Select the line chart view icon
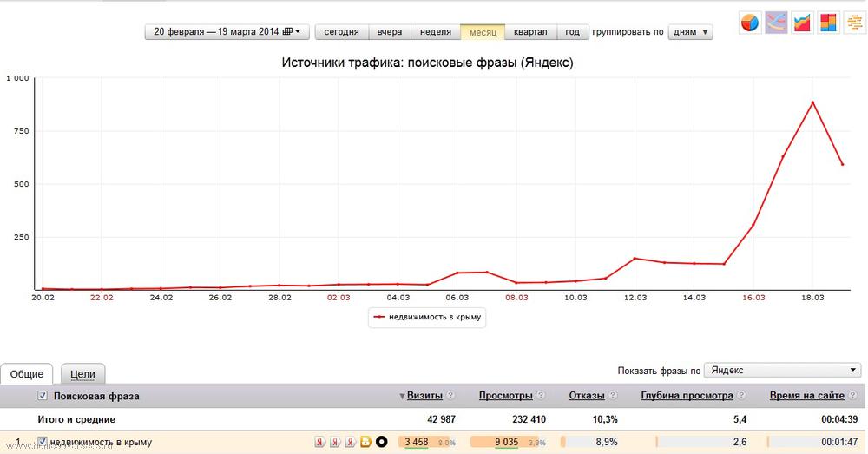 776,23
